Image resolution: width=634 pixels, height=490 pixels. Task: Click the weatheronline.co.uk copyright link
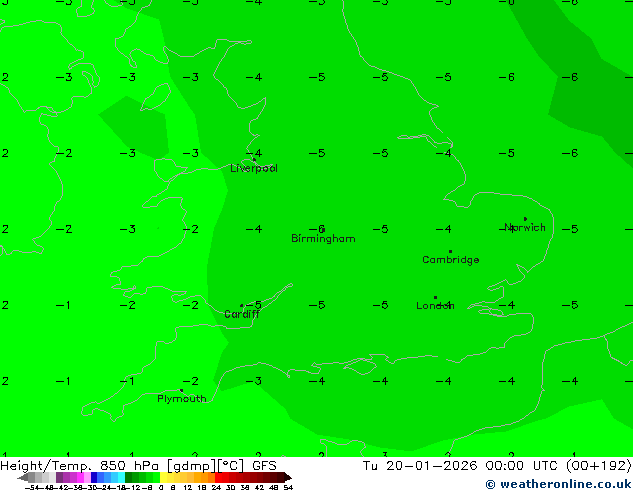(558, 484)
